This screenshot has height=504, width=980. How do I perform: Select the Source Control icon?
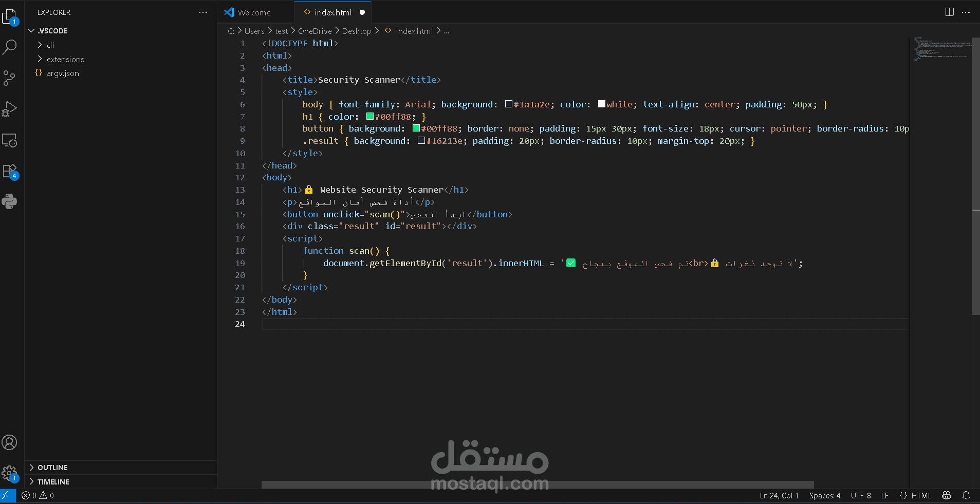coord(10,78)
